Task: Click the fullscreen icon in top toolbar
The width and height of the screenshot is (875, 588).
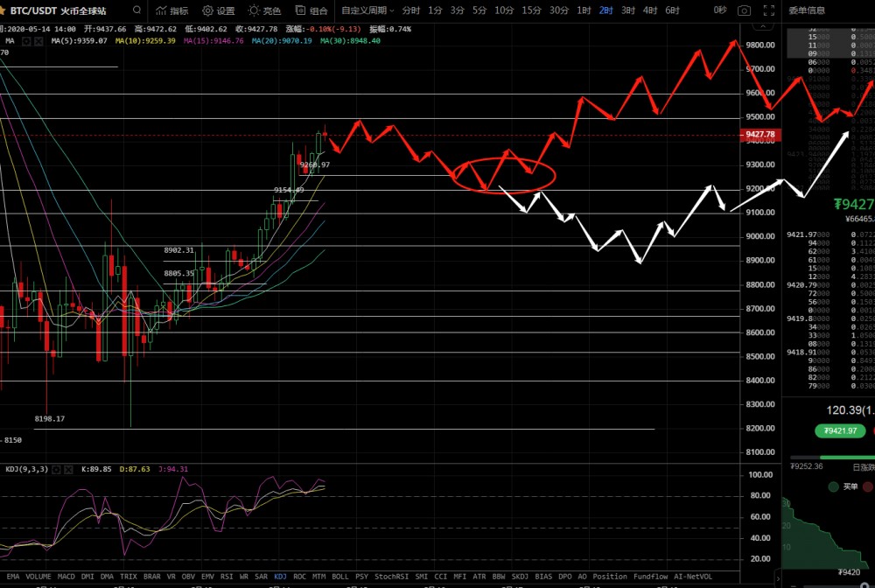Action: pos(768,10)
